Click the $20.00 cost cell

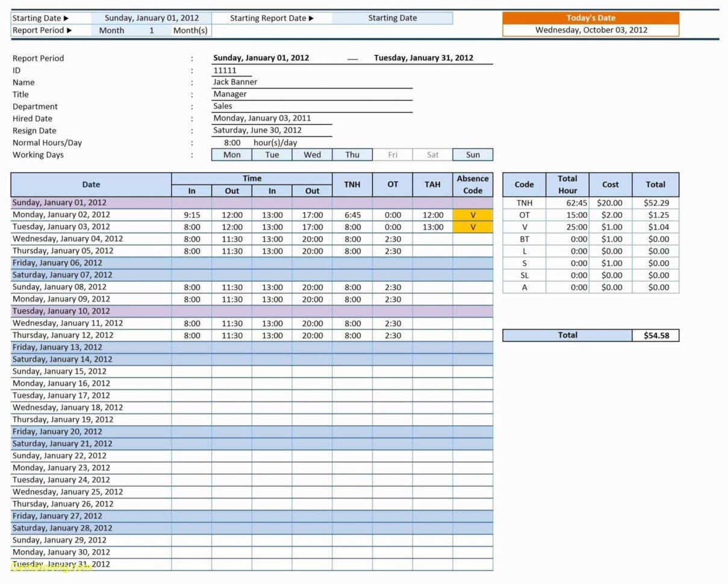coord(611,203)
